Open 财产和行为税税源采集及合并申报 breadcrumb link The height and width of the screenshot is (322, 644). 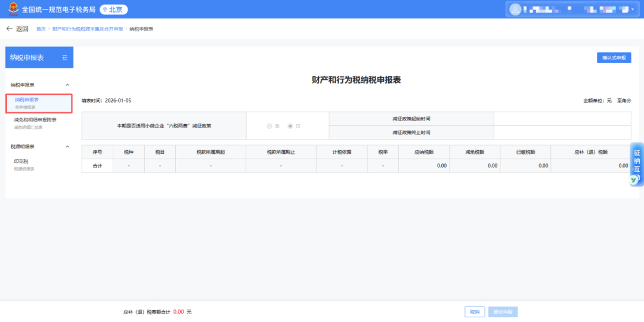[88, 29]
